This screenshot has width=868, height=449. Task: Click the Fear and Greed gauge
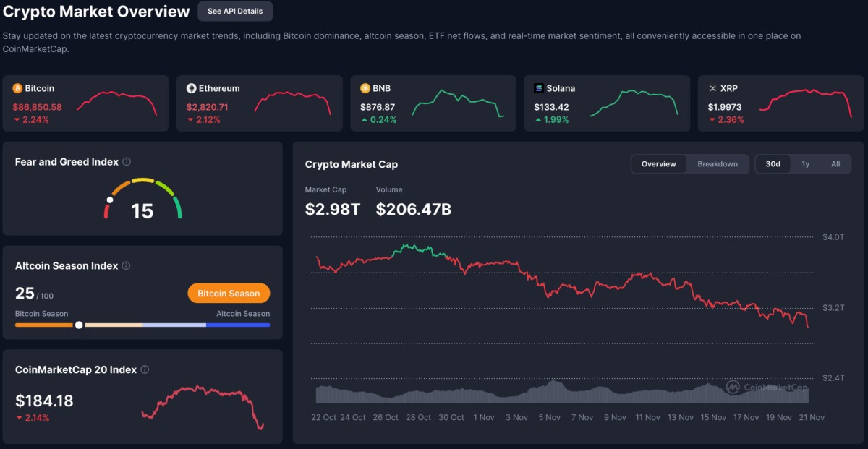point(142,199)
